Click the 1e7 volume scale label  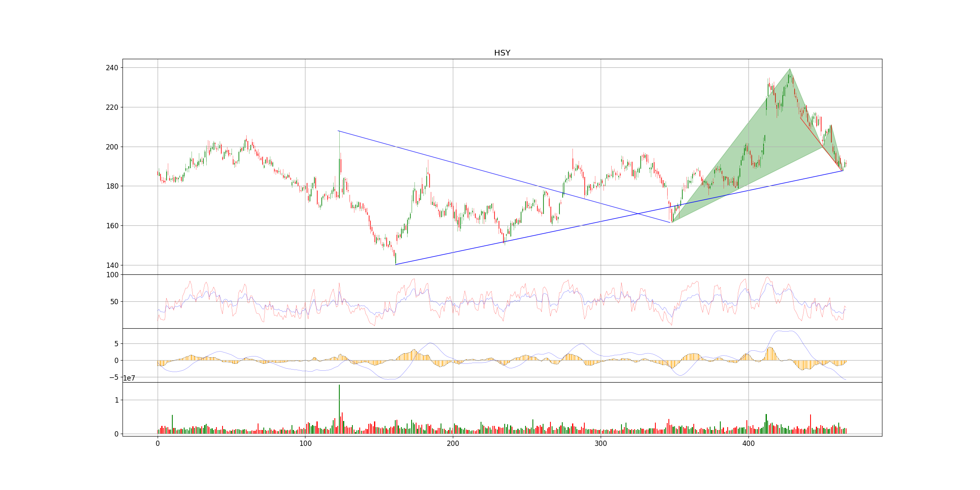(x=129, y=379)
